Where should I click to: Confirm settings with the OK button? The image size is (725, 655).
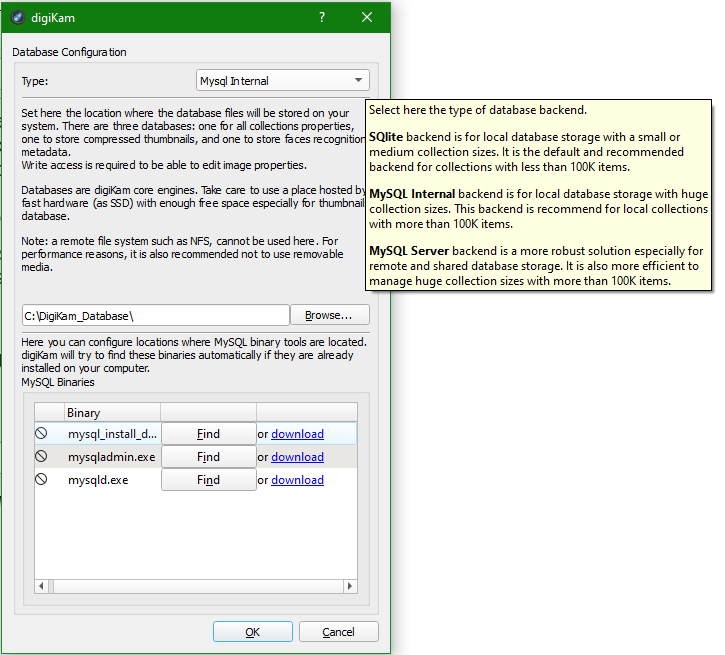pos(253,632)
